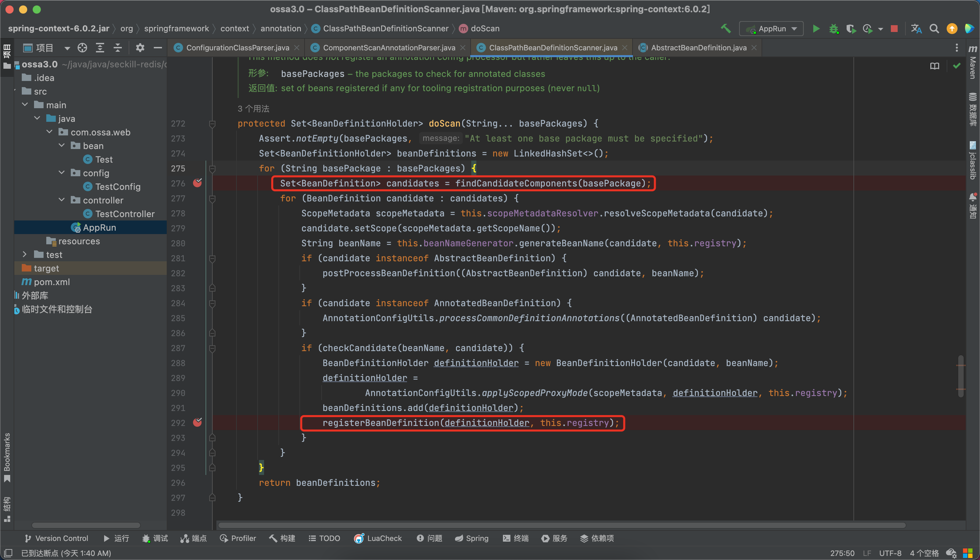Image resolution: width=980 pixels, height=560 pixels.
Task: Toggle breakpoint on line 292
Action: (x=197, y=423)
